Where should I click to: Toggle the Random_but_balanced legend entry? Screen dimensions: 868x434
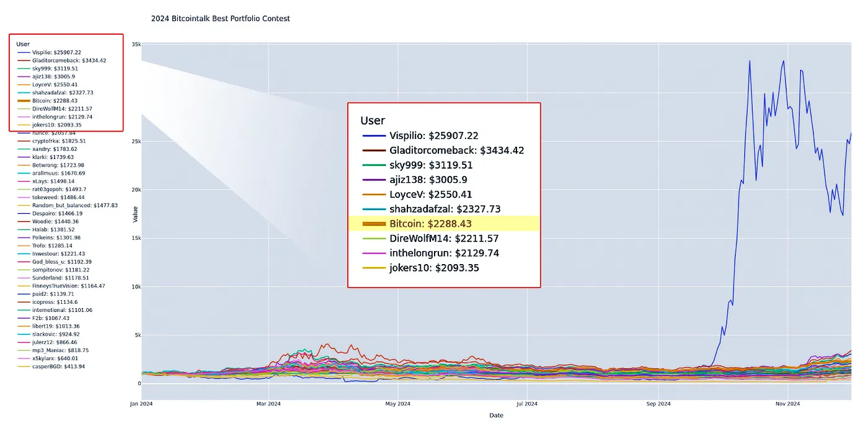pyautogui.click(x=68, y=205)
